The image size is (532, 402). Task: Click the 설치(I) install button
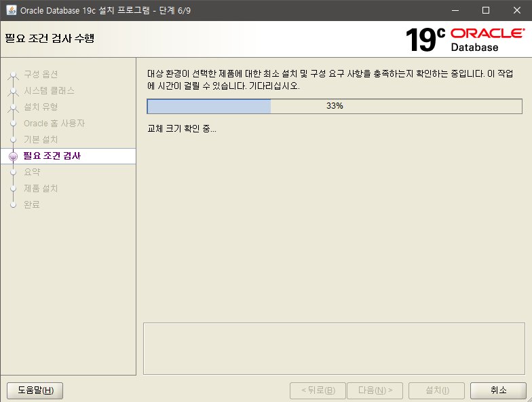[437, 390]
